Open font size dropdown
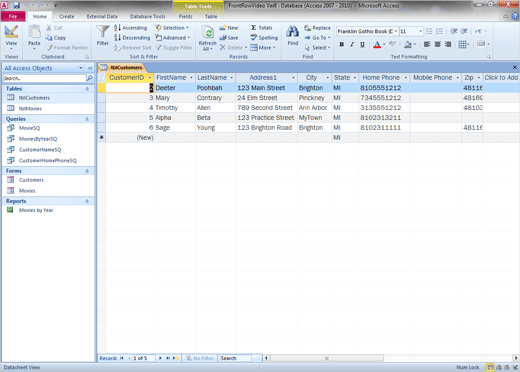 click(x=420, y=31)
